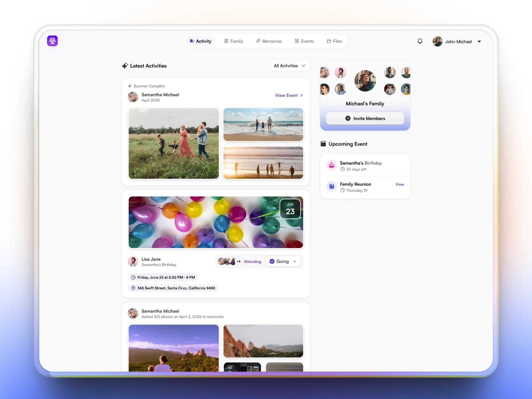Open the Files tab

click(x=334, y=41)
